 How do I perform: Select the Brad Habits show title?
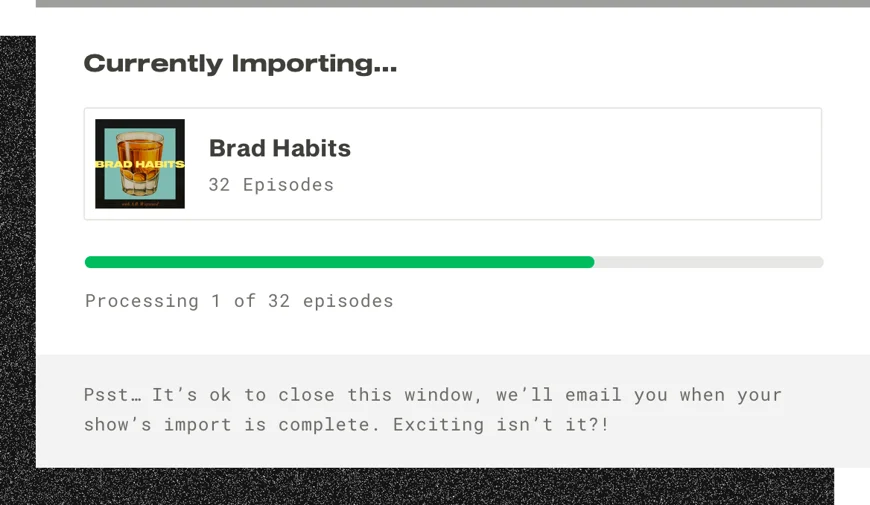[279, 148]
